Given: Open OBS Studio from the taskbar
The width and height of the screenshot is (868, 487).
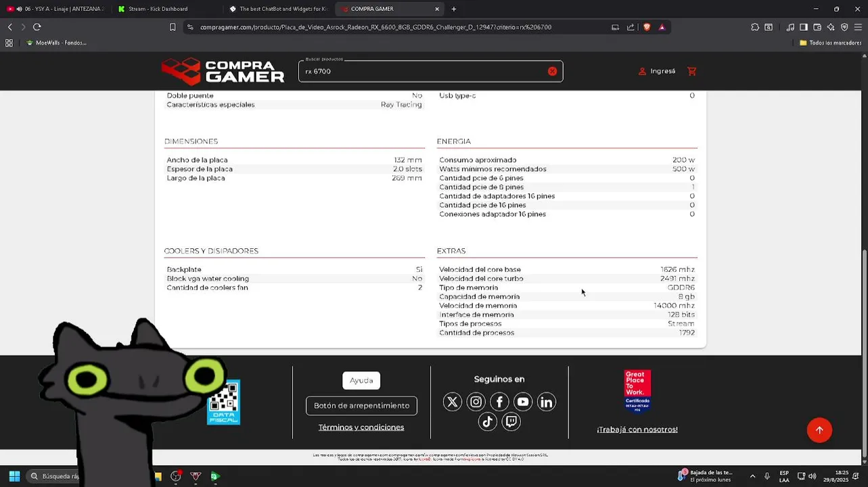Looking at the screenshot, I should click(x=176, y=476).
